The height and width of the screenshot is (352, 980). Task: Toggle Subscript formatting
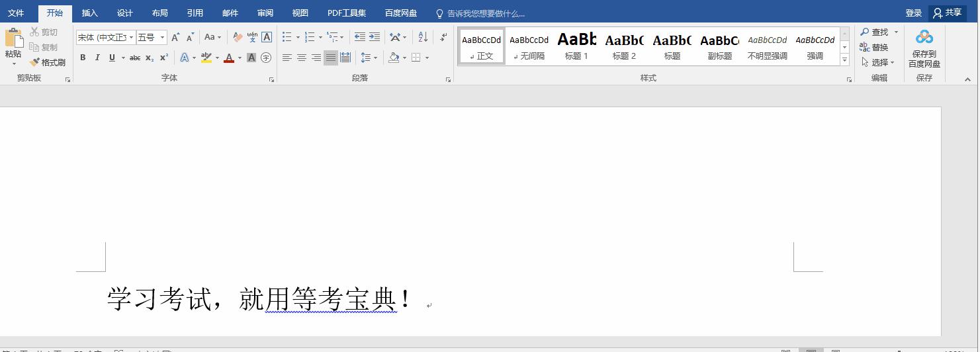point(150,58)
